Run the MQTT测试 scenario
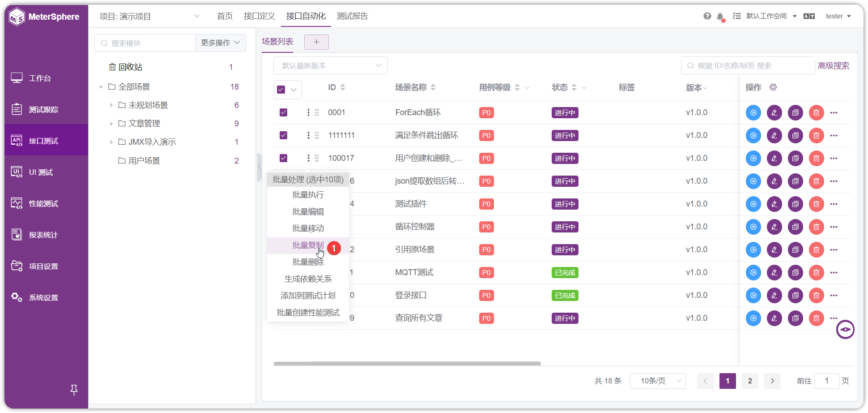The width and height of the screenshot is (868, 413). (753, 272)
